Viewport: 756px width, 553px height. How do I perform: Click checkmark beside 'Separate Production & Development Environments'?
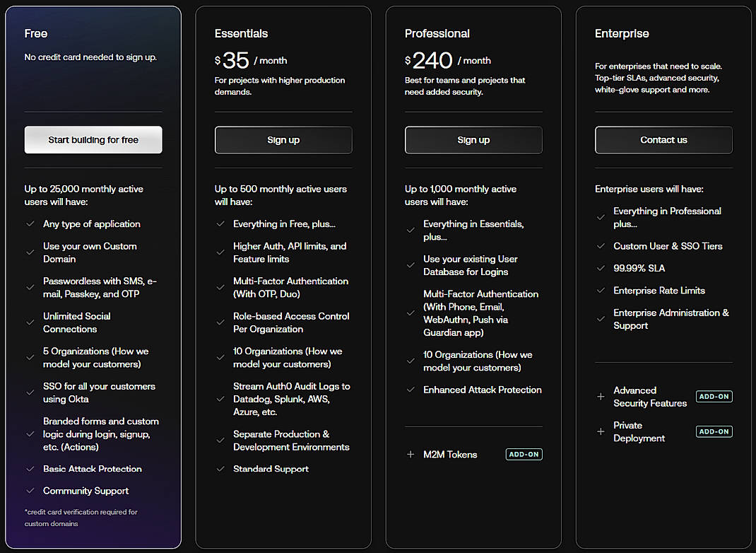tap(220, 441)
